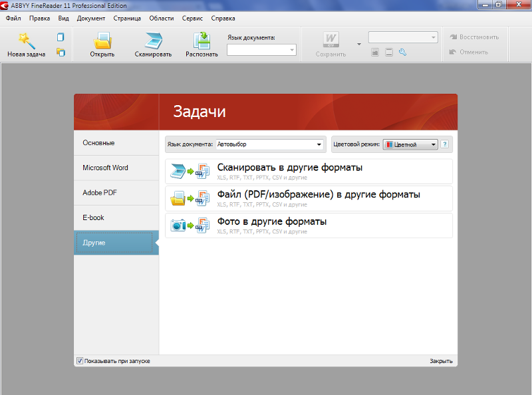
Task: Click the help question mark icon
Action: click(x=444, y=144)
